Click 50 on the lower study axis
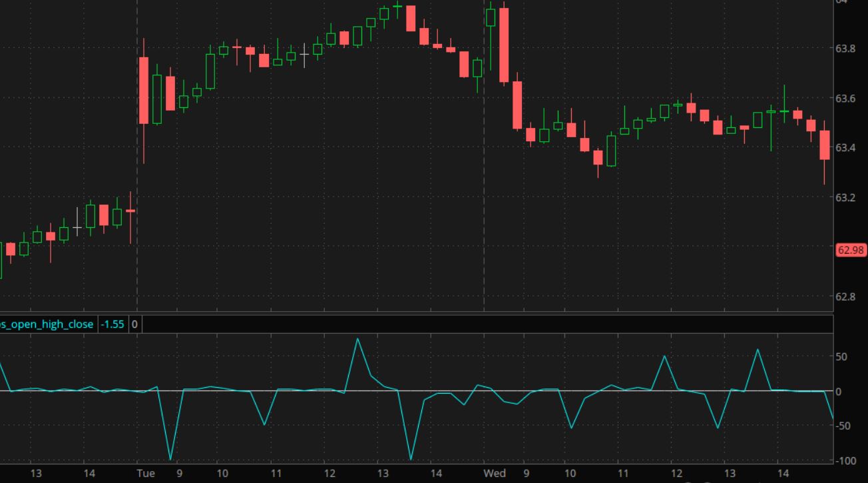The image size is (868, 483). pyautogui.click(x=841, y=357)
